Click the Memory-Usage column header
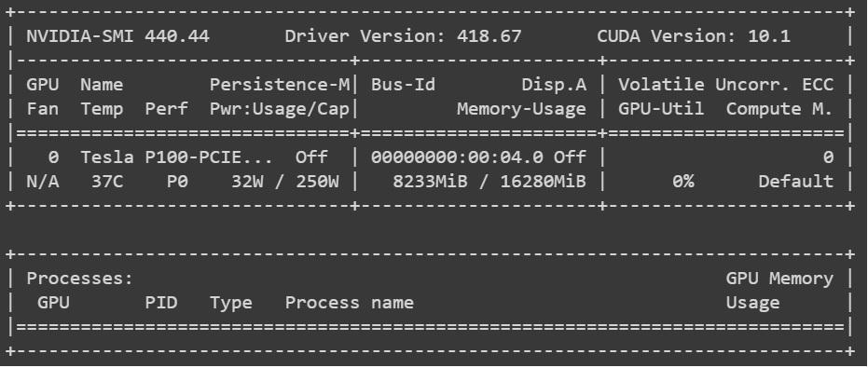This screenshot has height=368, width=868. pyautogui.click(x=521, y=109)
